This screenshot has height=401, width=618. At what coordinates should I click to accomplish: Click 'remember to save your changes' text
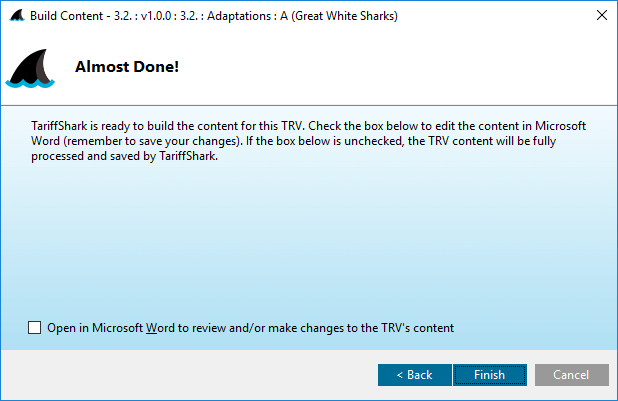pos(153,141)
